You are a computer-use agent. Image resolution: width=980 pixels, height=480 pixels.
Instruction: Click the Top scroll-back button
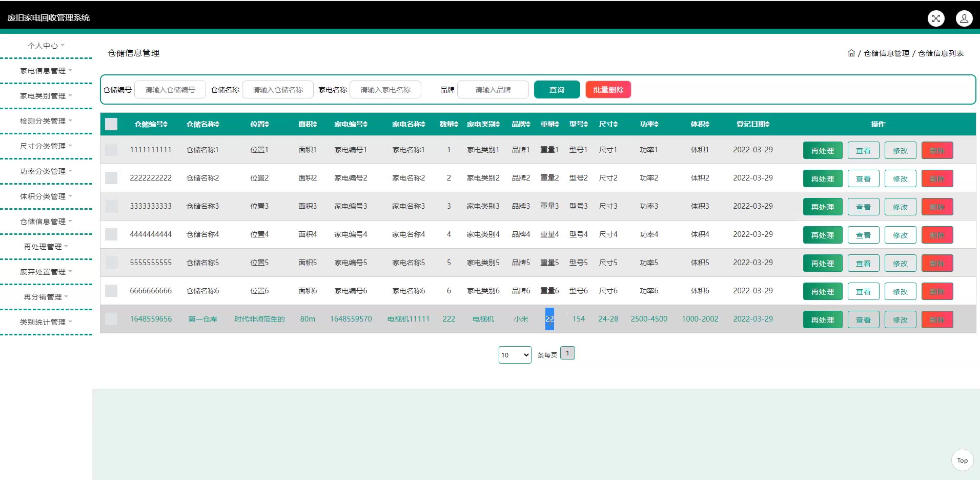pyautogui.click(x=962, y=461)
